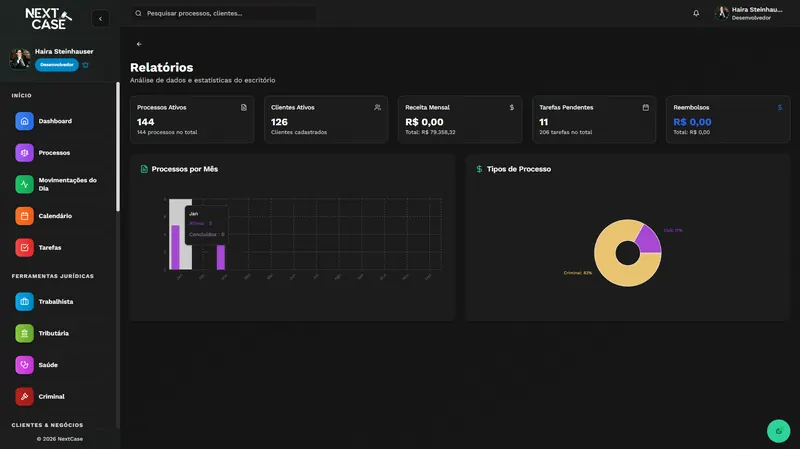The height and width of the screenshot is (449, 800).
Task: Open the green chat floating button
Action: pos(778,431)
